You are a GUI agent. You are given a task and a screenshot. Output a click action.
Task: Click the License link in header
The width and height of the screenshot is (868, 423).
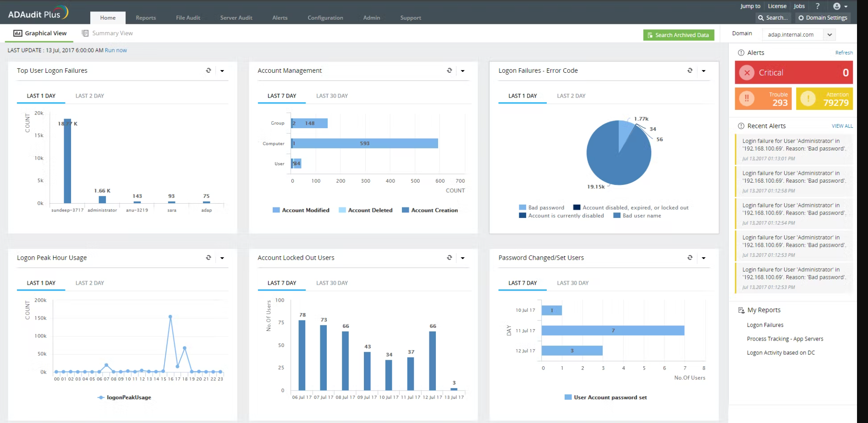[777, 6]
